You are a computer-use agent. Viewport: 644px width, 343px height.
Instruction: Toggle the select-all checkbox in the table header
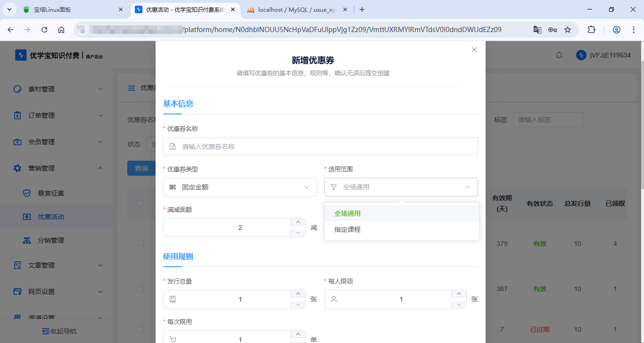pos(140,203)
